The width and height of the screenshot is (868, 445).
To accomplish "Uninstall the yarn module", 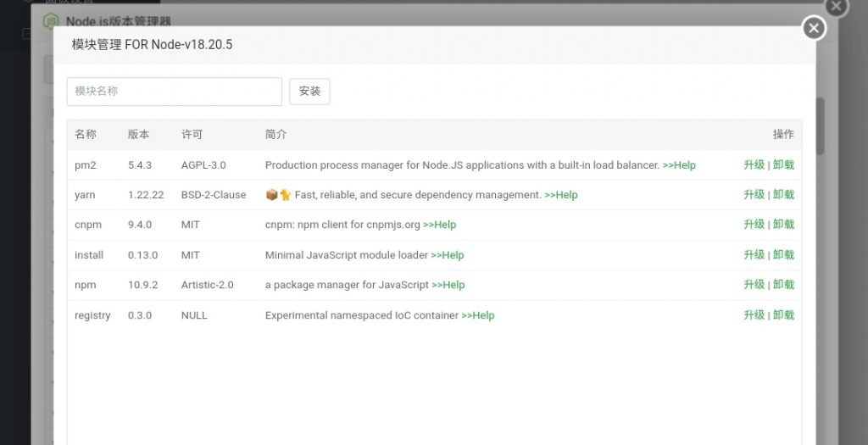I will [784, 195].
